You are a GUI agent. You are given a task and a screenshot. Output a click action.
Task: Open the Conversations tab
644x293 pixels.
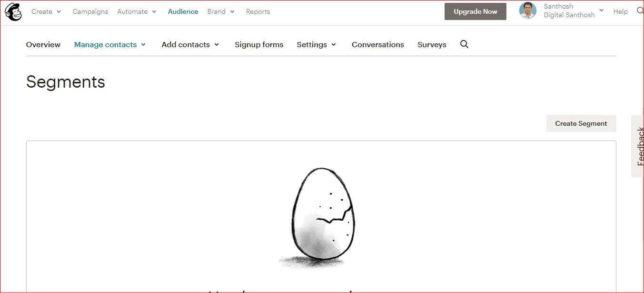tap(378, 45)
